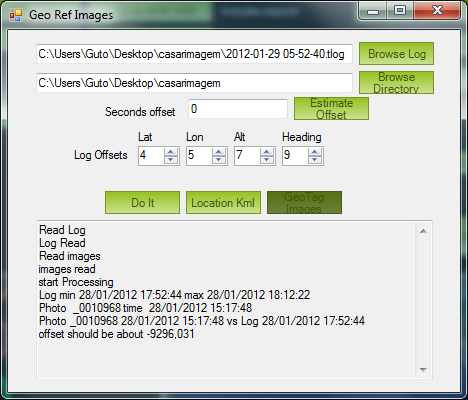
Task: Click the log output scrollbar down arrow
Action: (x=423, y=370)
